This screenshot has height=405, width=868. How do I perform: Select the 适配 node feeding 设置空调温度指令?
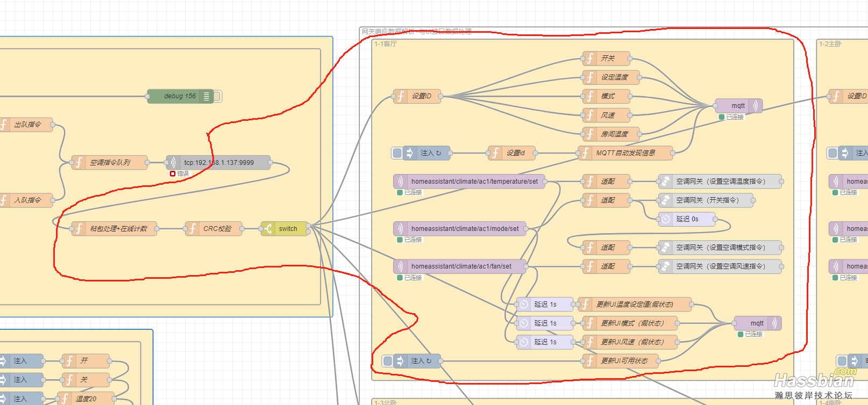[607, 182]
